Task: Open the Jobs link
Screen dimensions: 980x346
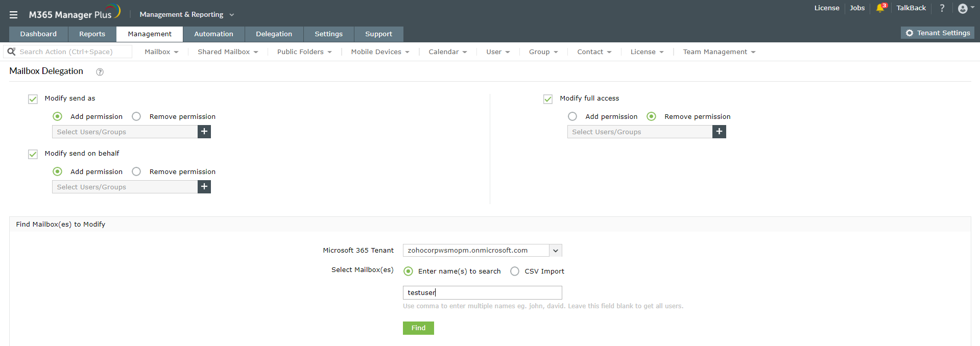Action: 857,8
